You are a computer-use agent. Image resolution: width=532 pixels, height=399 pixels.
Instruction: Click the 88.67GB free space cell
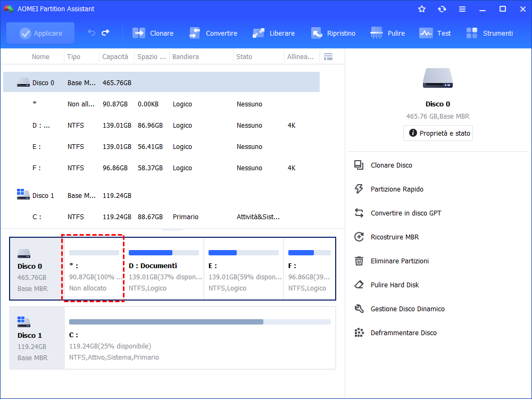tap(150, 217)
